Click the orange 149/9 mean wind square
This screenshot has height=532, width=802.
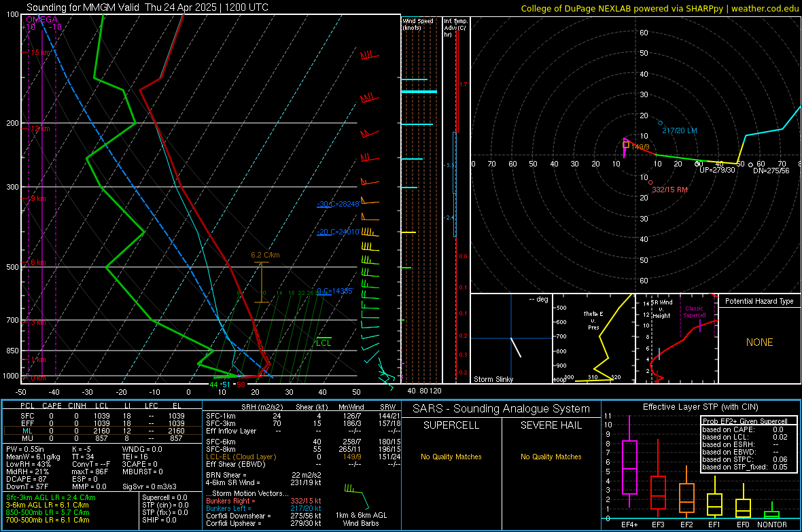tap(625, 145)
